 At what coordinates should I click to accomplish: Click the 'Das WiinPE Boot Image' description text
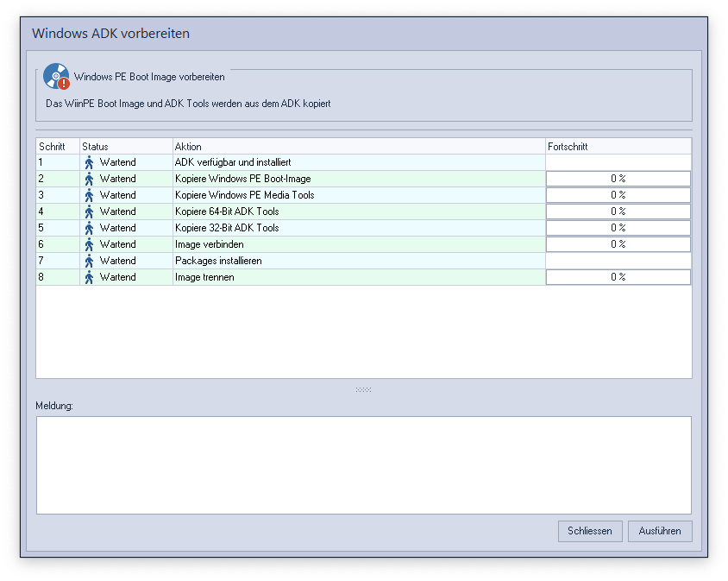click(x=188, y=104)
